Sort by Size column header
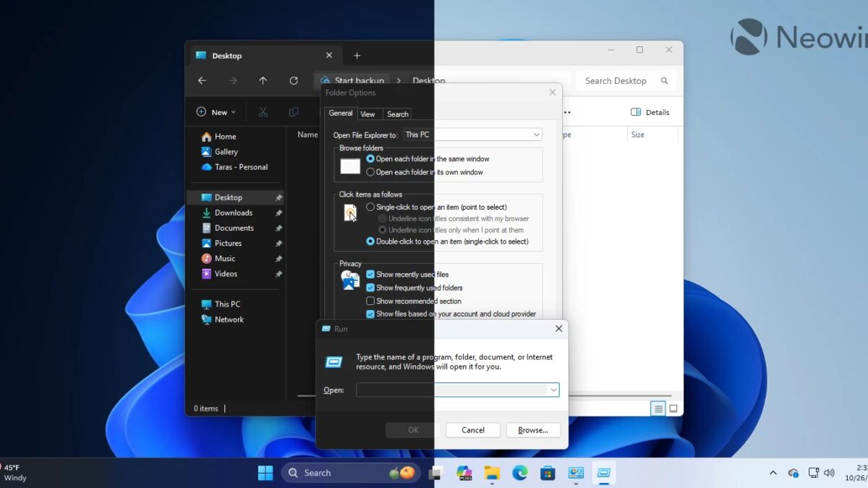Screen dimensions: 868x488 point(652,135)
